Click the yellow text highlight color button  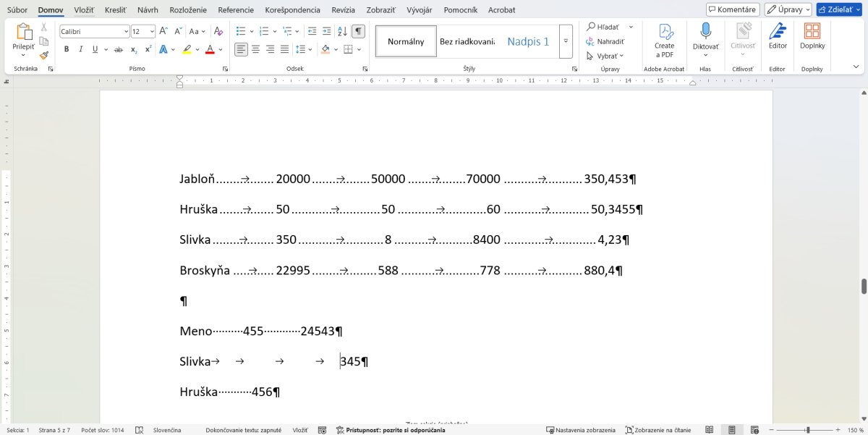[x=187, y=49]
